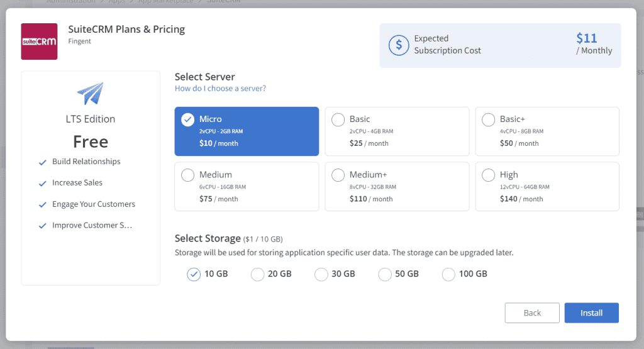Select the Micro server radio button
This screenshot has height=349, width=644.
[x=187, y=119]
